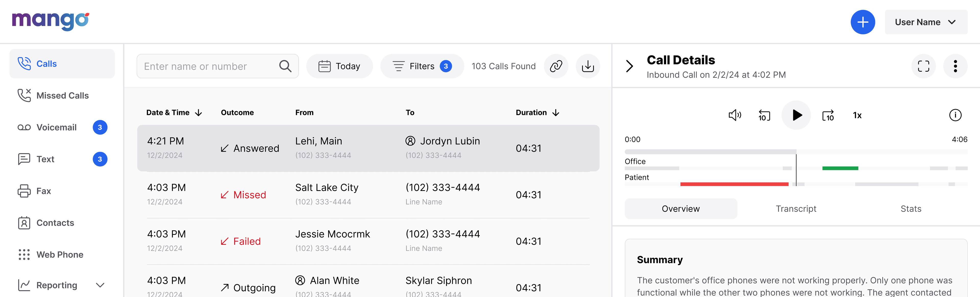Open the Call Details more options menu
The image size is (980, 297).
pyautogui.click(x=955, y=66)
